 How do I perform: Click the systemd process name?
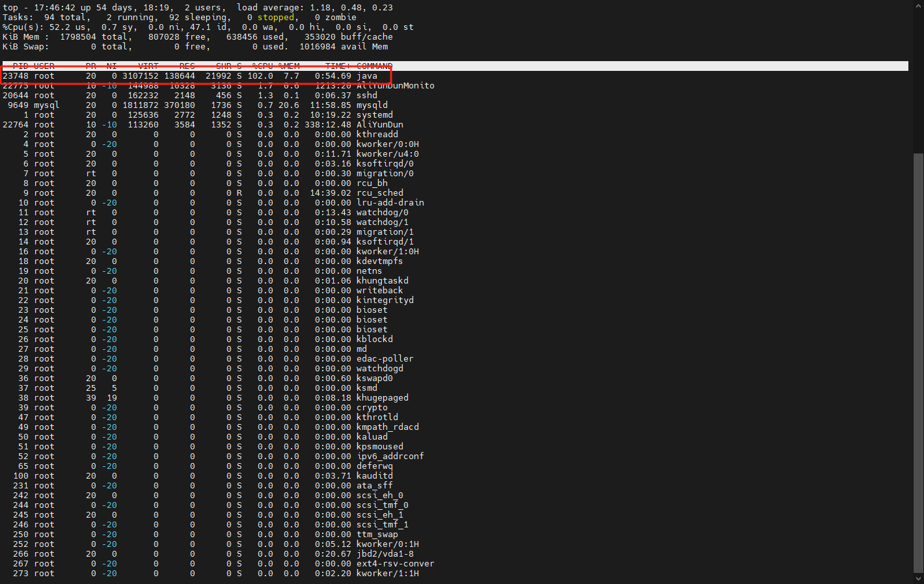375,115
